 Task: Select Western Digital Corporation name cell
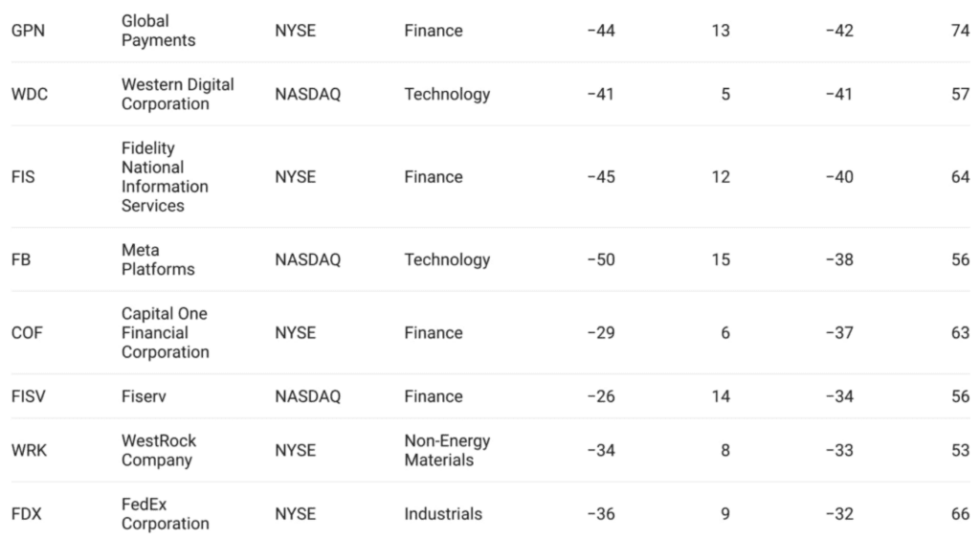point(177,94)
